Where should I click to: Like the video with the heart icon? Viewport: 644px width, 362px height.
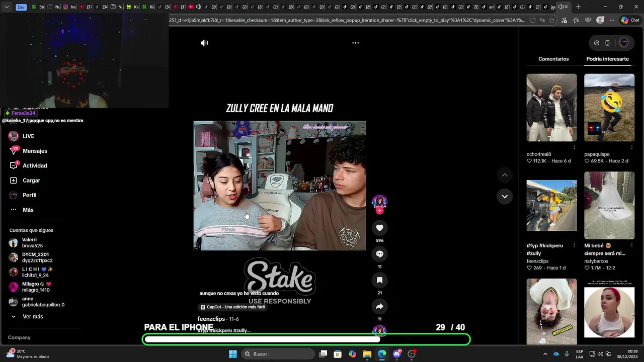[379, 228]
